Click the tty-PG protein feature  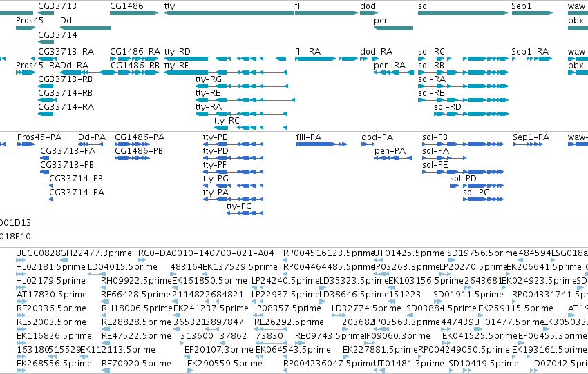[234, 186]
